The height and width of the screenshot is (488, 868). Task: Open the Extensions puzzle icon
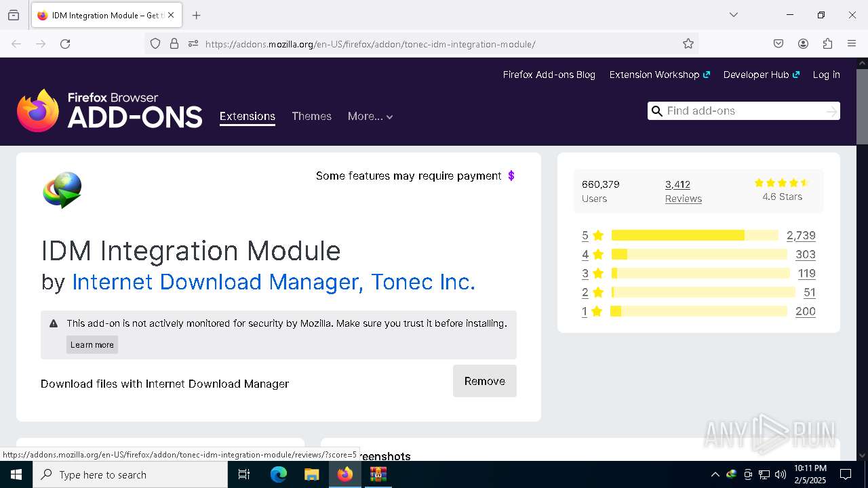click(827, 44)
